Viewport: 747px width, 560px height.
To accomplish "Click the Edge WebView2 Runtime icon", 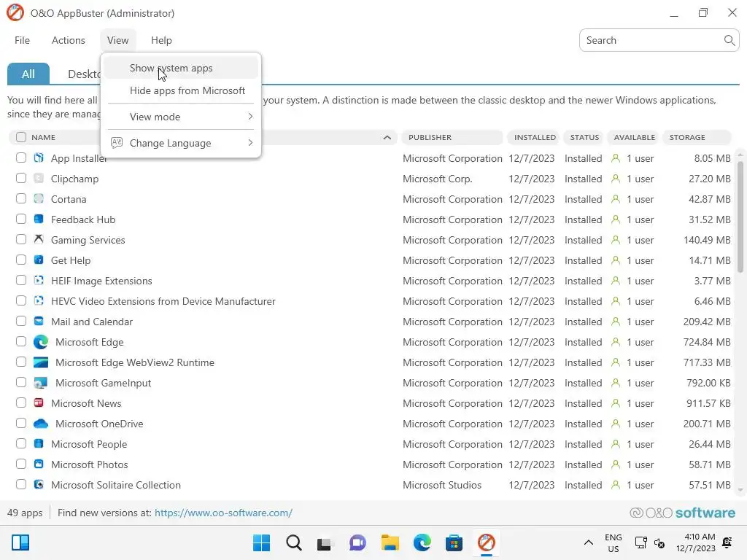I will (41, 362).
